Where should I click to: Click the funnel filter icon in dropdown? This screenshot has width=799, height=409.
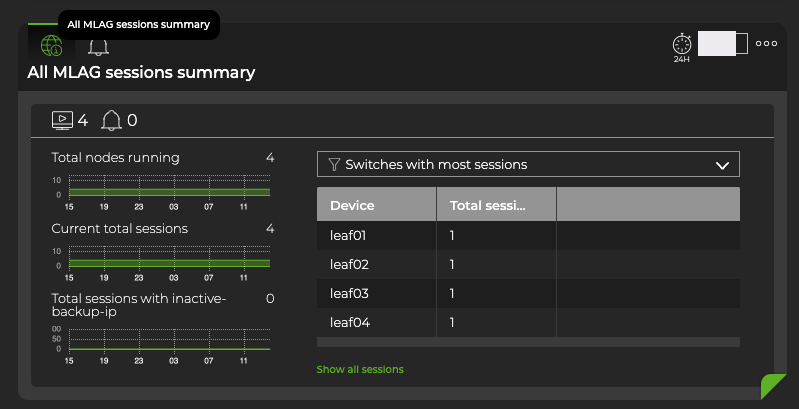pyautogui.click(x=334, y=165)
